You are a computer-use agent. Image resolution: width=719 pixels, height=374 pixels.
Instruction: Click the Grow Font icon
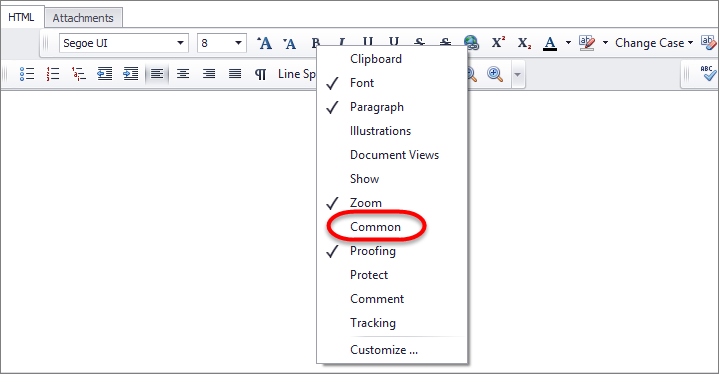pyautogui.click(x=264, y=43)
